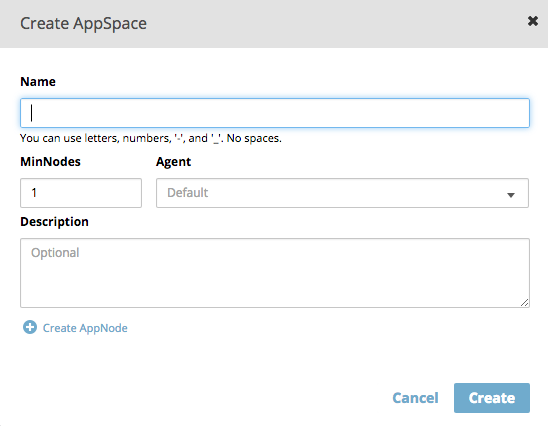Click the Description box resize handle
The width and height of the screenshot is (548, 426).
(524, 303)
